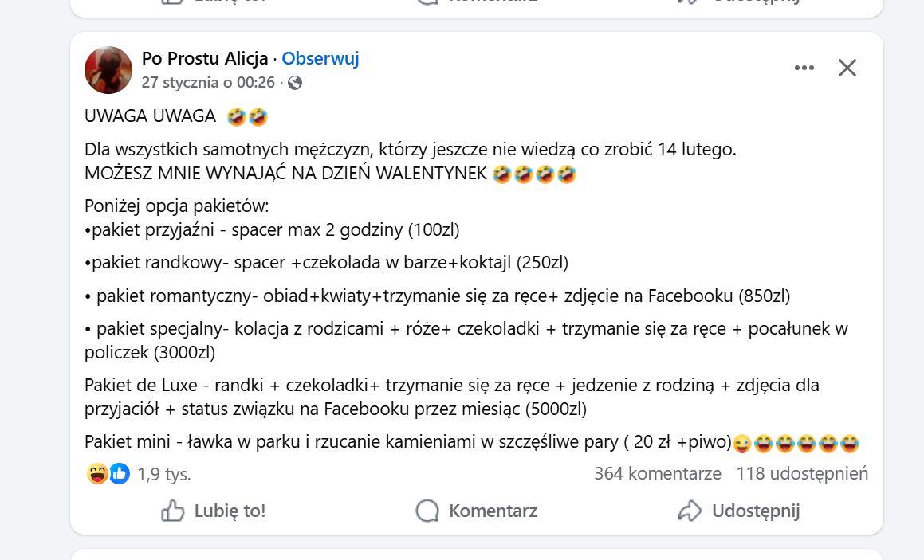
Task: Hide the post with the X icon
Action: pos(847,68)
